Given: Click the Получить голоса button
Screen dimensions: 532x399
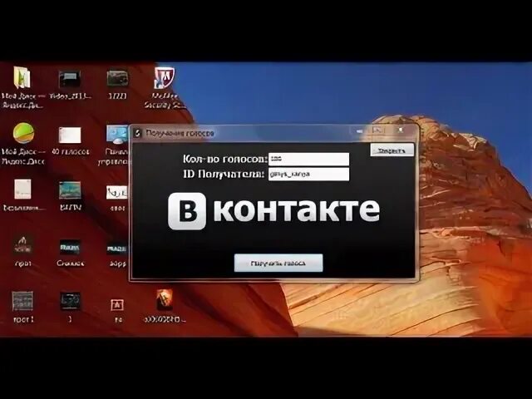Looking at the screenshot, I should point(278,263).
